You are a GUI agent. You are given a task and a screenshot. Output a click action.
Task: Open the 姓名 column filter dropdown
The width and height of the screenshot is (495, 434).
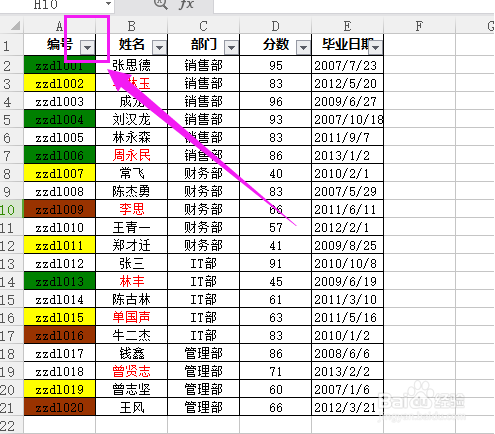[x=160, y=48]
